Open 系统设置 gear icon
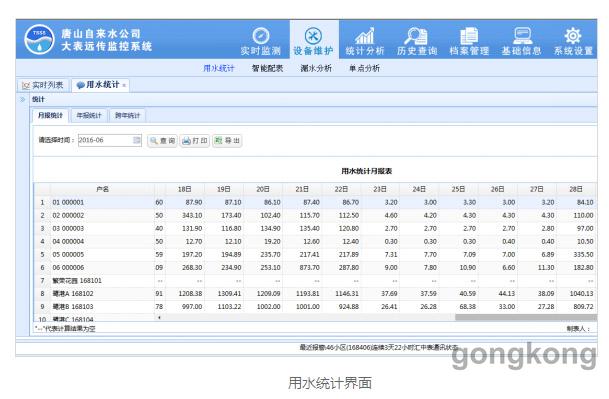Screen dimensions: 609x399 tap(573, 36)
